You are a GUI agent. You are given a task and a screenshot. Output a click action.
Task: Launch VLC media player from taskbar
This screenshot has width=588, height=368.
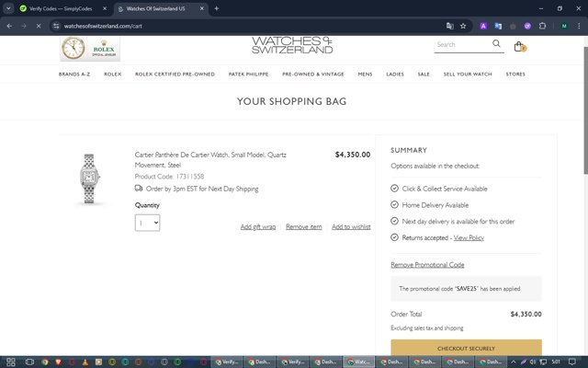click(85, 362)
